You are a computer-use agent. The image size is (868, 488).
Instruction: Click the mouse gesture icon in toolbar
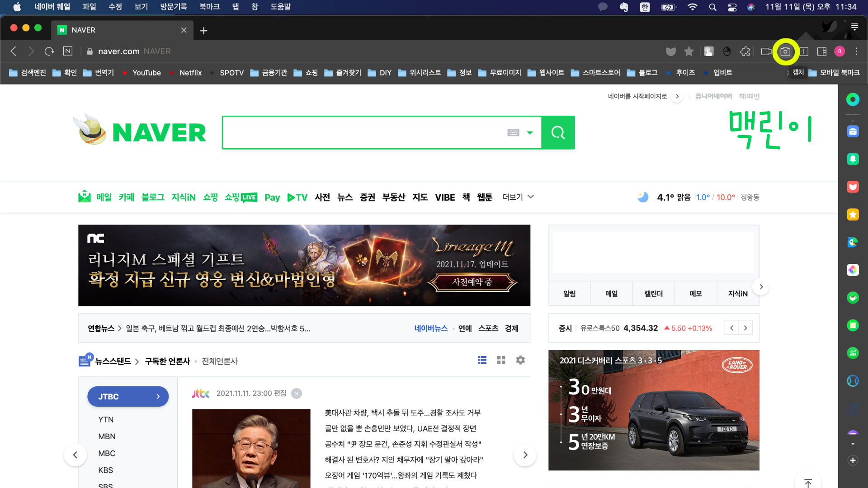pyautogui.click(x=727, y=52)
